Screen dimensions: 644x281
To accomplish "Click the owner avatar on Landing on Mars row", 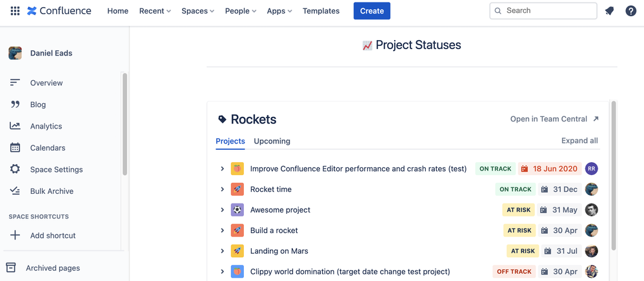I will [592, 251].
